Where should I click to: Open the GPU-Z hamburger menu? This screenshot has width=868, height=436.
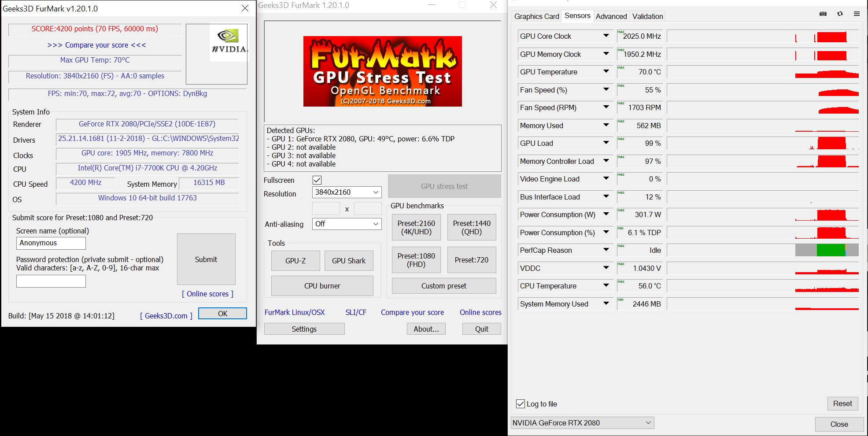(x=857, y=14)
